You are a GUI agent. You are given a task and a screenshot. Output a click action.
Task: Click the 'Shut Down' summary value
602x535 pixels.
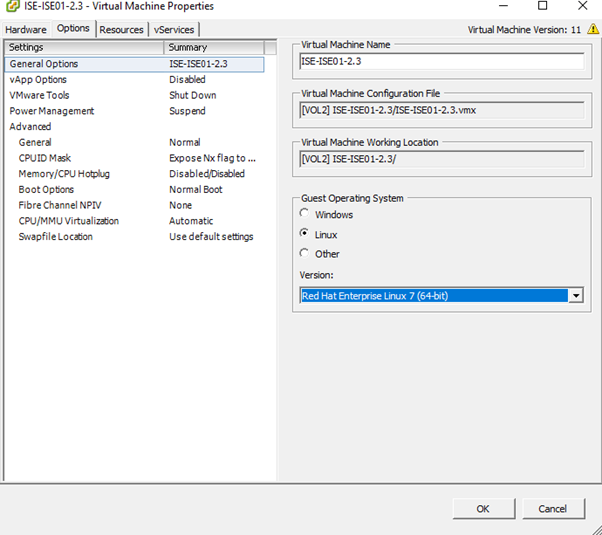tap(193, 95)
